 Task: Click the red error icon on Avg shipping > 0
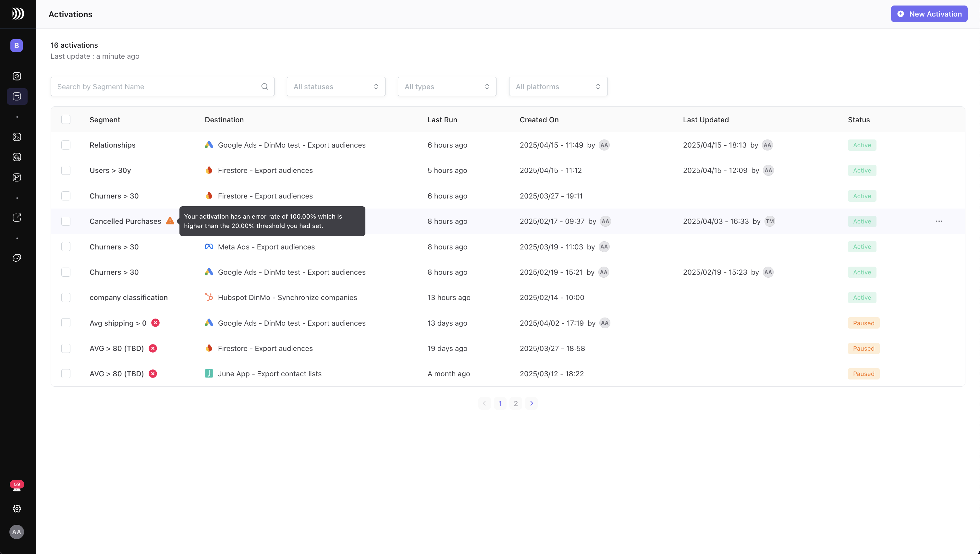click(x=155, y=323)
